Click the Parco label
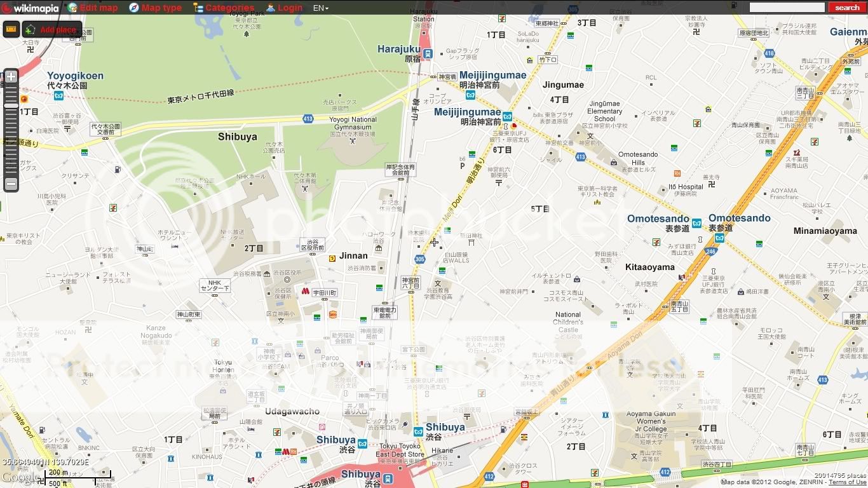 coord(330,358)
